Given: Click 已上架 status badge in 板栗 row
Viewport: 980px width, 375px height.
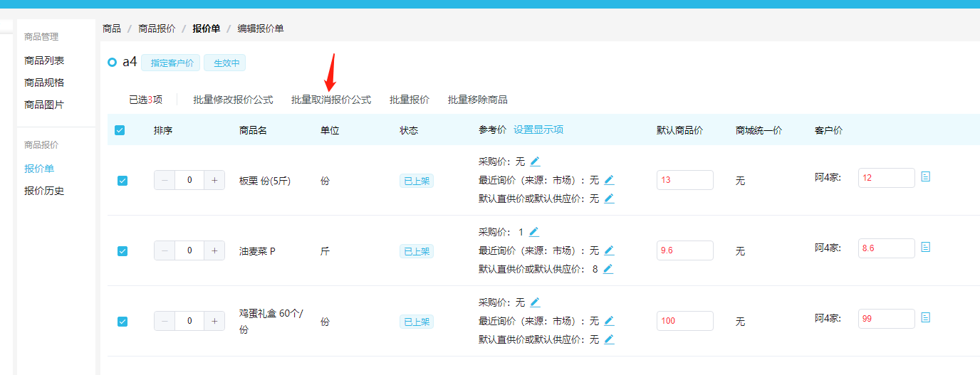Looking at the screenshot, I should 417,181.
